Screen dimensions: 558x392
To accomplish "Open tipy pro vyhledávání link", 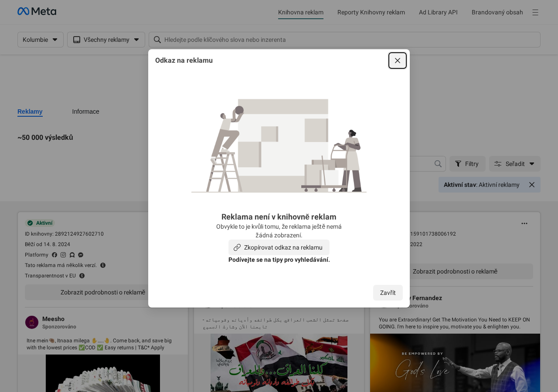I will [x=279, y=260].
